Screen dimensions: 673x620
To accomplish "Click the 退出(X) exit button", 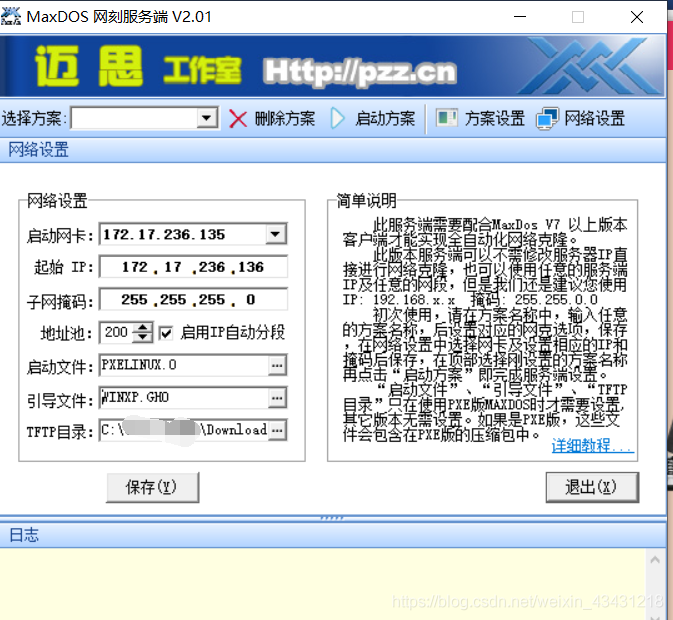I will point(592,487).
